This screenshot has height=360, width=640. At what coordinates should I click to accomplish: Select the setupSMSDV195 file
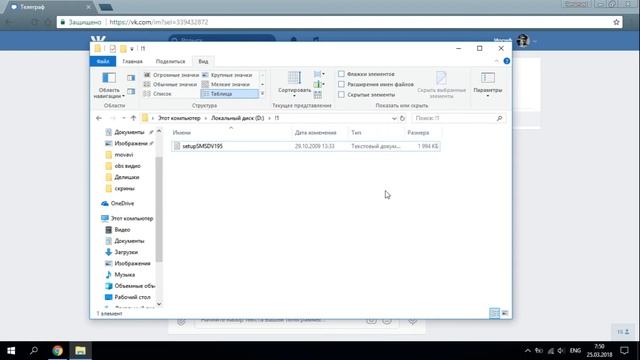click(306, 146)
